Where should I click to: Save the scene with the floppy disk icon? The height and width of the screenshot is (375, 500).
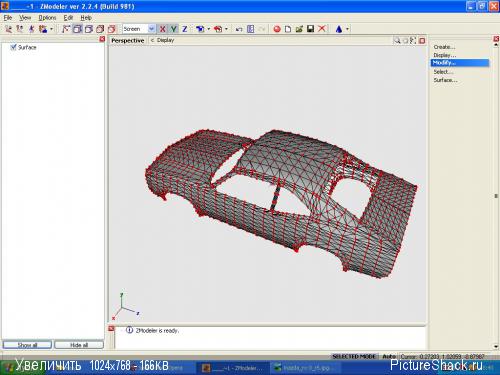310,29
